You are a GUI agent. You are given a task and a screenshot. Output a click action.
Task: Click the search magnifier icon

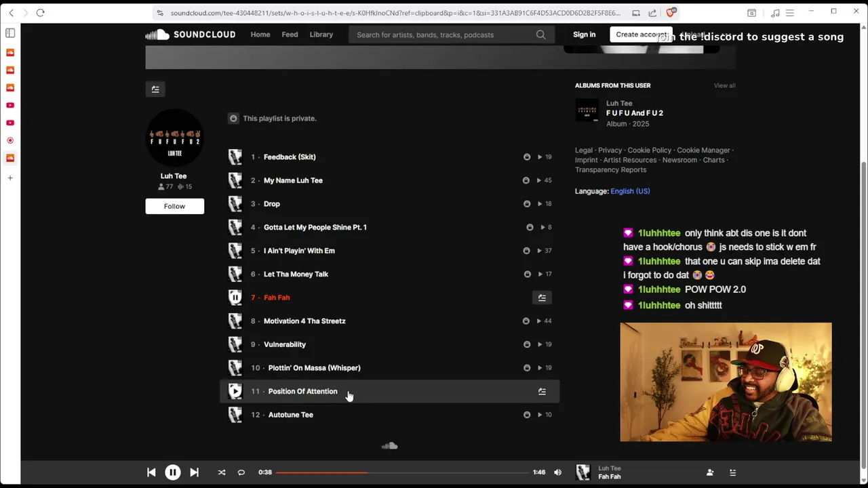(540, 35)
